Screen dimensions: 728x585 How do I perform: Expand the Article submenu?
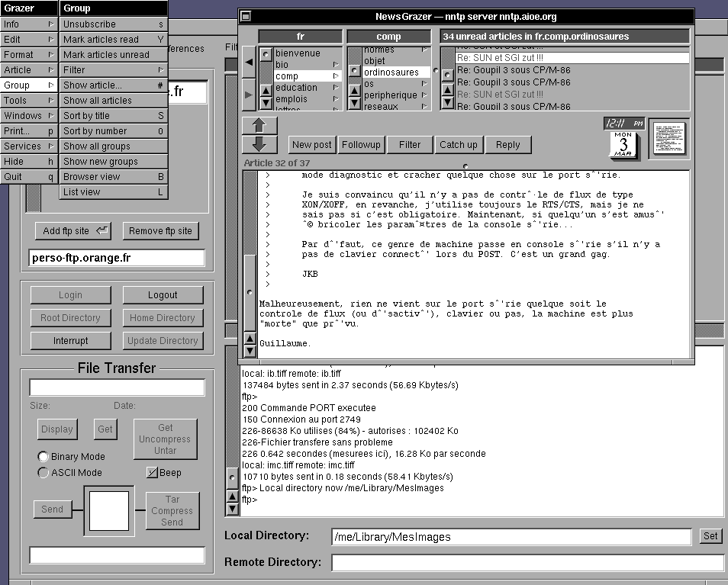tap(29, 70)
